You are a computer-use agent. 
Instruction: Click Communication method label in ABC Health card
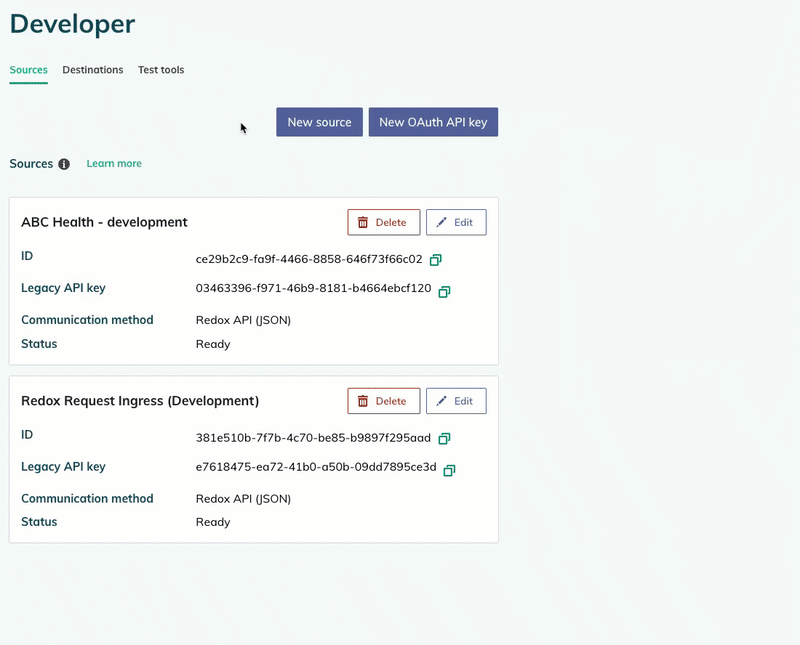tap(87, 320)
